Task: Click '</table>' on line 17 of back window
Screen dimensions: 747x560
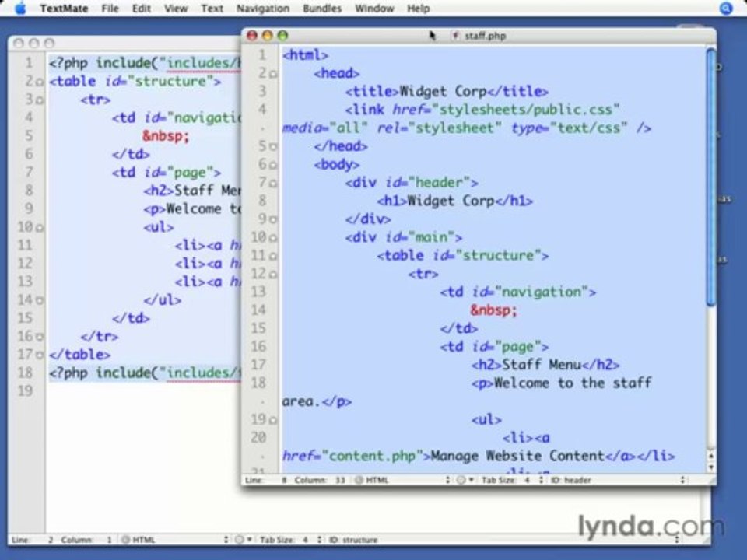Action: 79,355
